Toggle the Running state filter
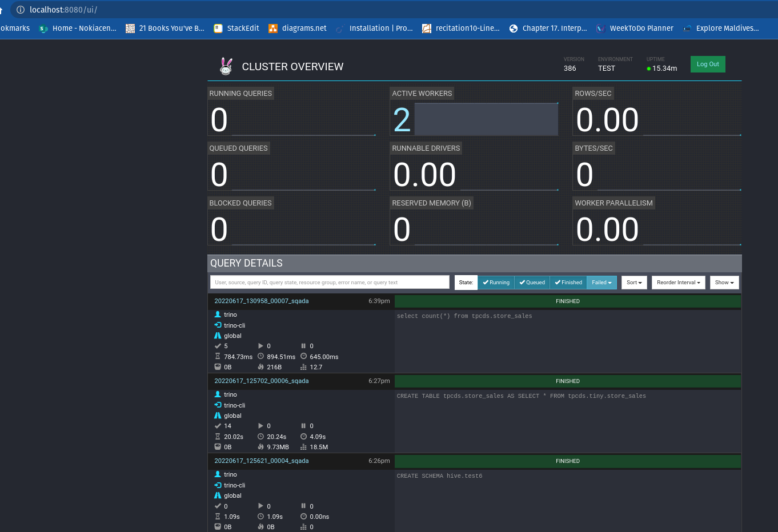 [496, 283]
